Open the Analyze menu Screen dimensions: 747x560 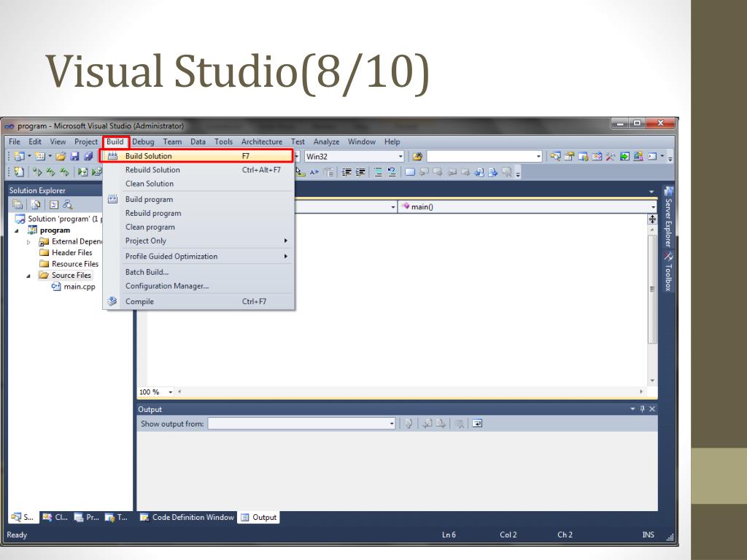point(326,141)
